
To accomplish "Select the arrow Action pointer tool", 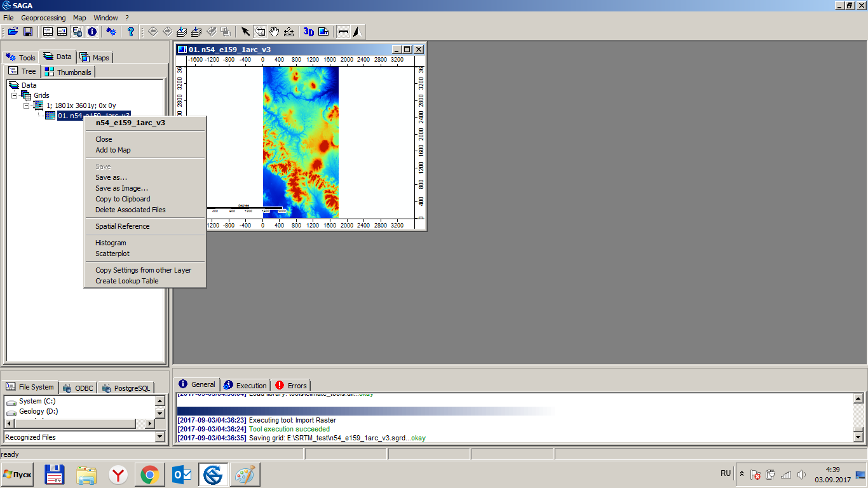I will [x=246, y=32].
